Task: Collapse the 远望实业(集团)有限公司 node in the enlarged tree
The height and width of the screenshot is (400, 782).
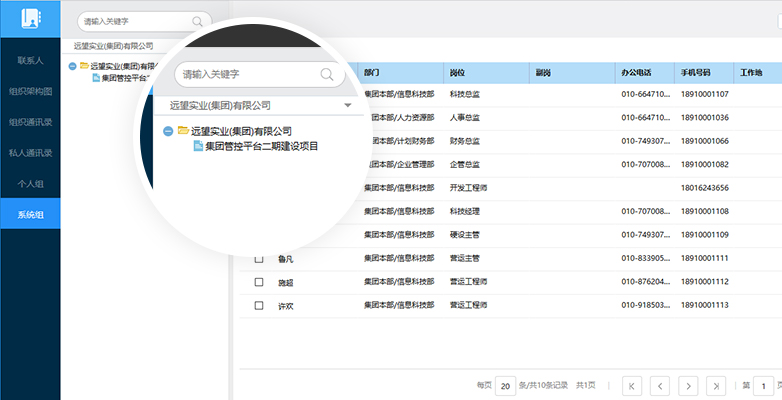Action: (x=167, y=131)
